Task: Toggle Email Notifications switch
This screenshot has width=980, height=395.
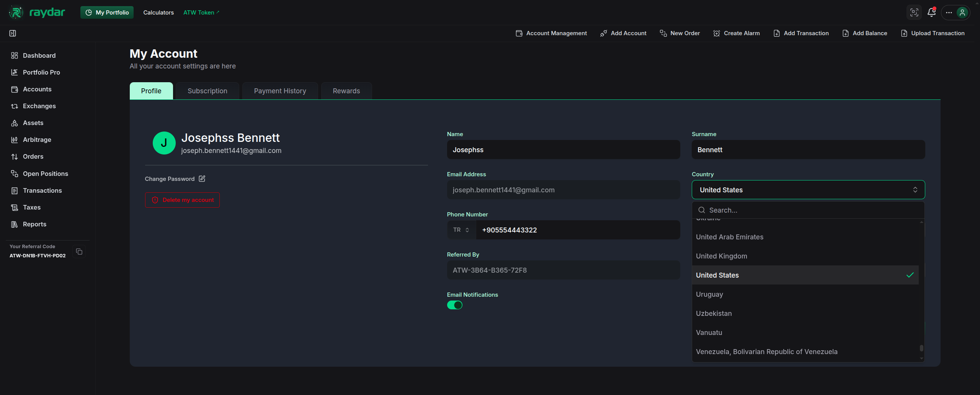Action: tap(455, 305)
